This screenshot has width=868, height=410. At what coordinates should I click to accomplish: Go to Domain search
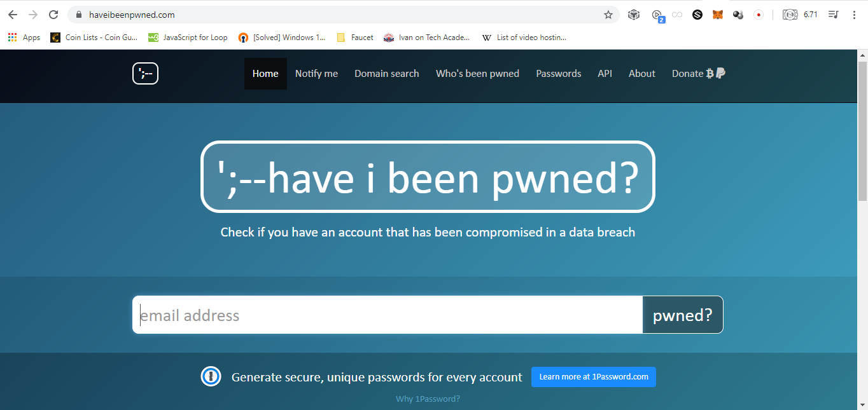click(x=387, y=74)
